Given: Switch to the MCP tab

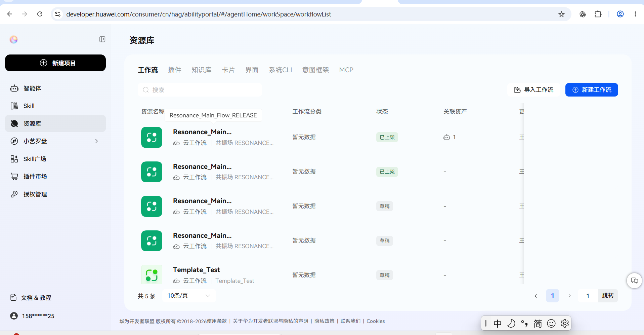Looking at the screenshot, I should (346, 70).
